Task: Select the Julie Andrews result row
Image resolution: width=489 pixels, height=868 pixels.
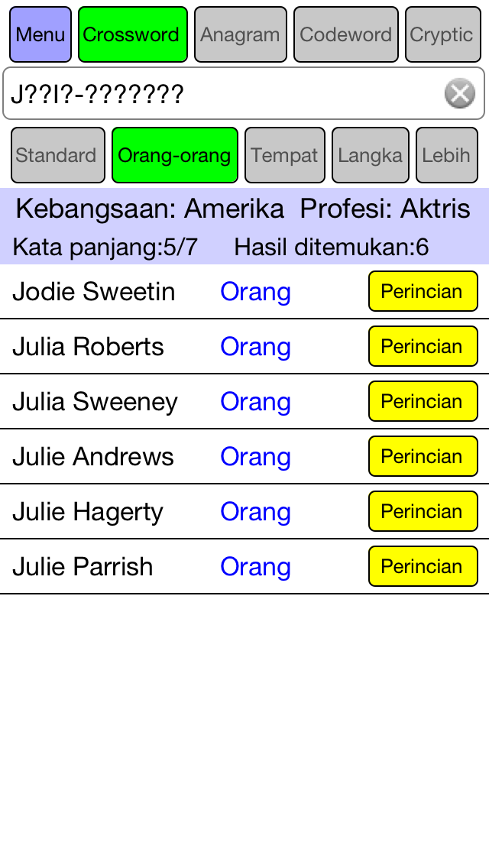Action: 244,456
